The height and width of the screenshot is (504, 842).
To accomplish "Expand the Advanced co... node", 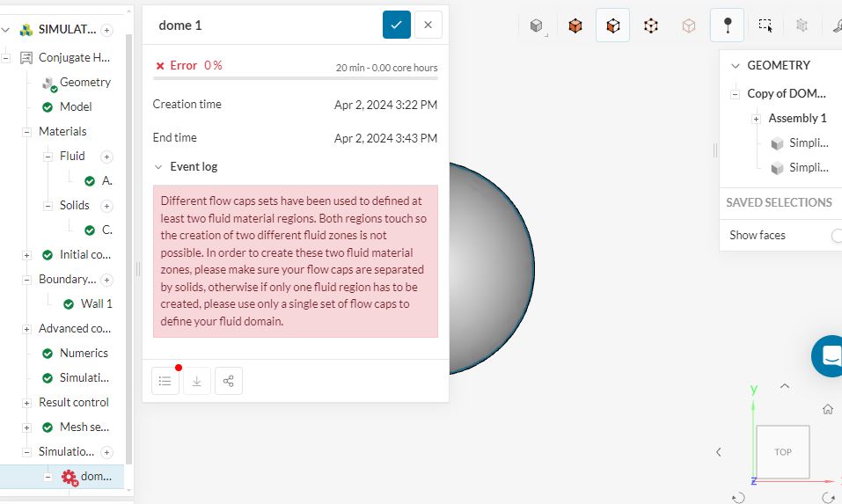I will point(26,330).
